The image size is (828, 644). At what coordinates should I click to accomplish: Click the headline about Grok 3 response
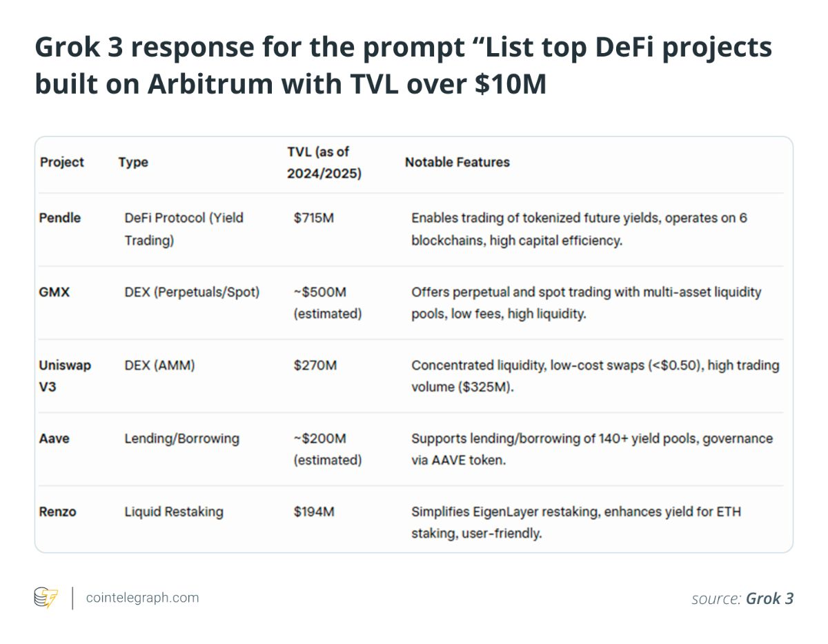pos(403,66)
